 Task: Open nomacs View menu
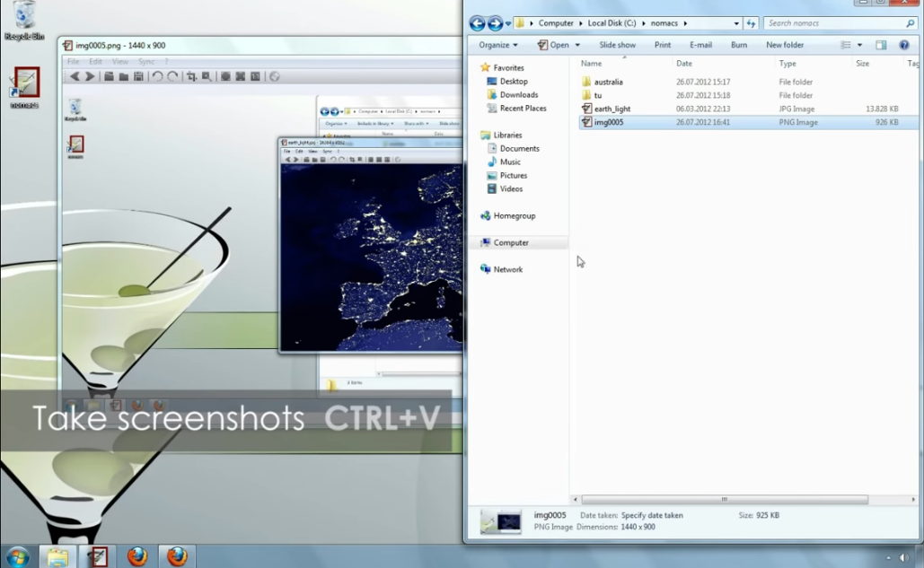pyautogui.click(x=120, y=61)
